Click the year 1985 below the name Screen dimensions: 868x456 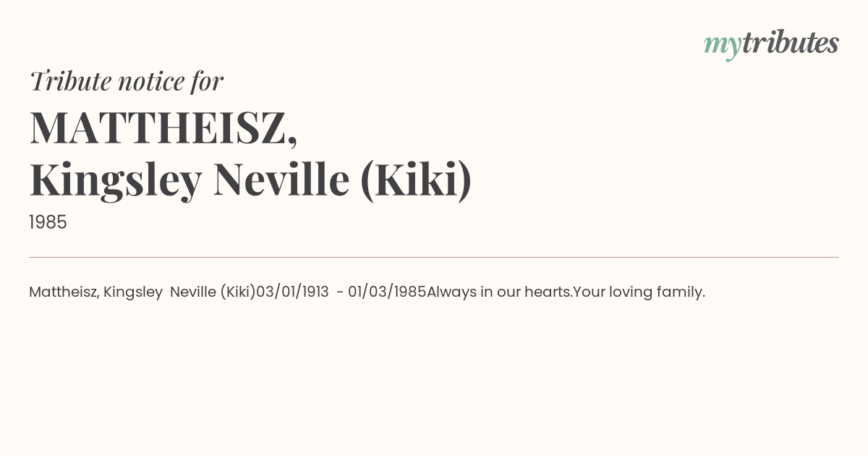(48, 223)
